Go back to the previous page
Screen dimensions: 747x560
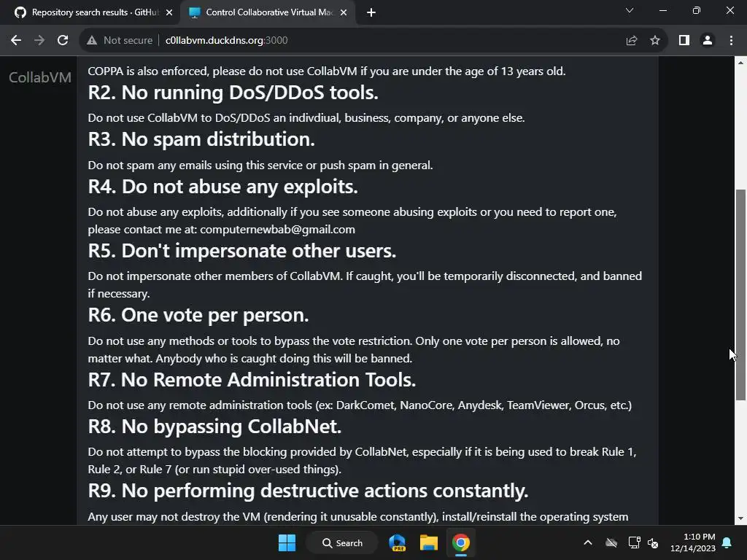[16, 41]
